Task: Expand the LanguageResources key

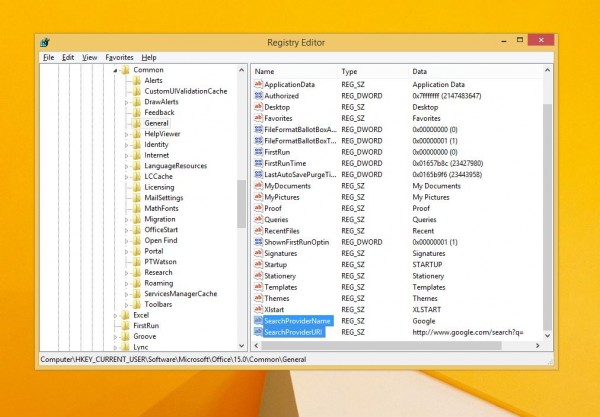Action: 127,166
